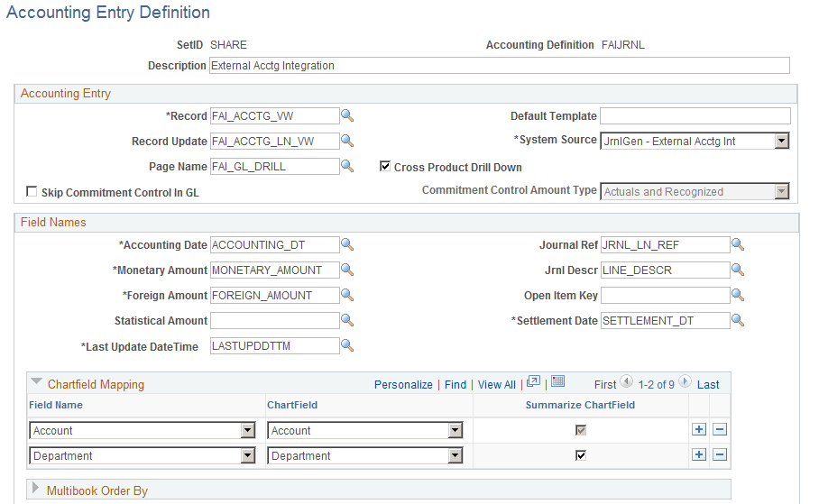Click the Record Update input field
The height and width of the screenshot is (504, 819).
[275, 141]
